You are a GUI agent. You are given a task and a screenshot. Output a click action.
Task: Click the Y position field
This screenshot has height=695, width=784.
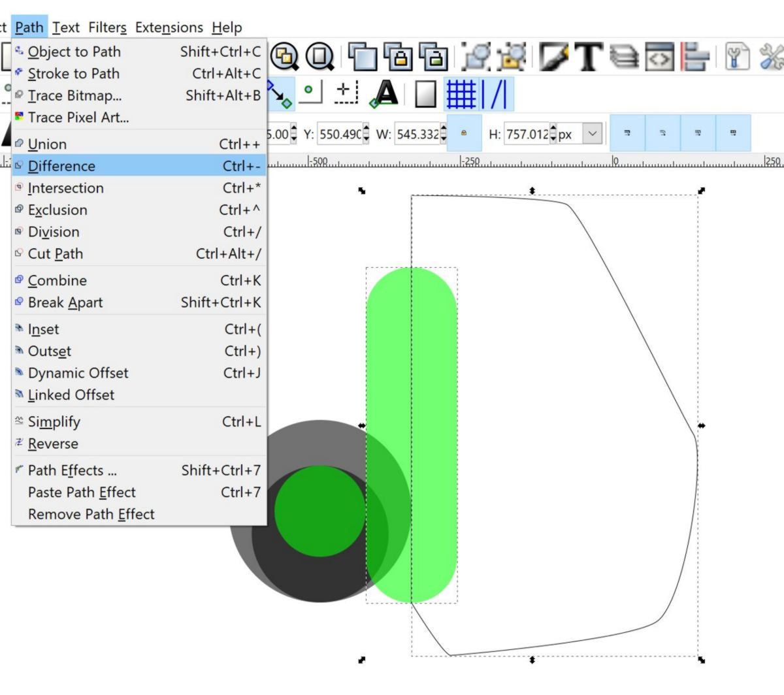click(339, 134)
